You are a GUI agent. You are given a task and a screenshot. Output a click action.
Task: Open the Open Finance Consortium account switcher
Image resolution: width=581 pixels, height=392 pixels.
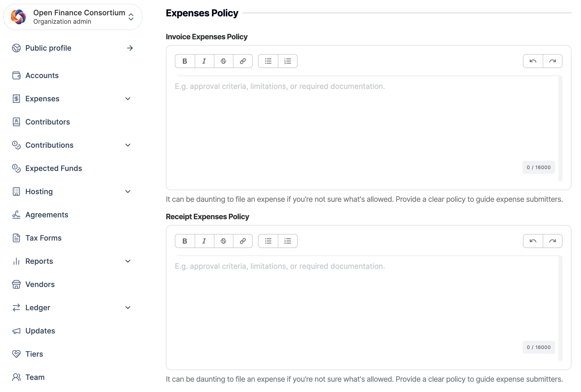point(73,17)
